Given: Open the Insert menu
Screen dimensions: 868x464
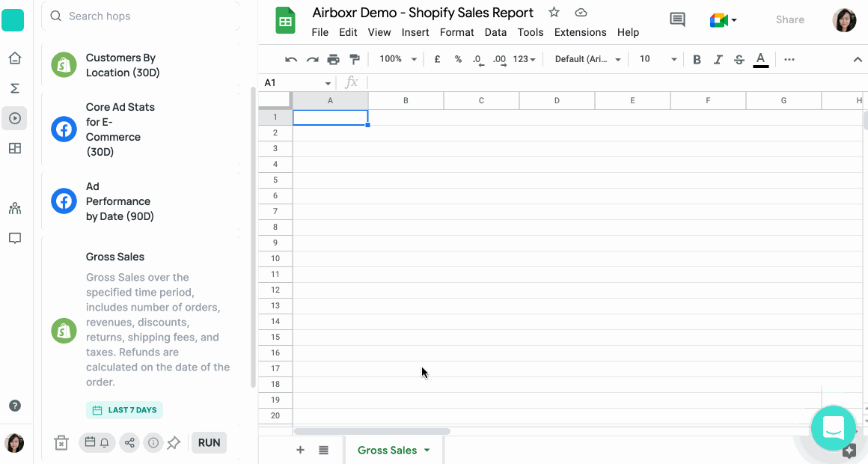Looking at the screenshot, I should pyautogui.click(x=415, y=32).
